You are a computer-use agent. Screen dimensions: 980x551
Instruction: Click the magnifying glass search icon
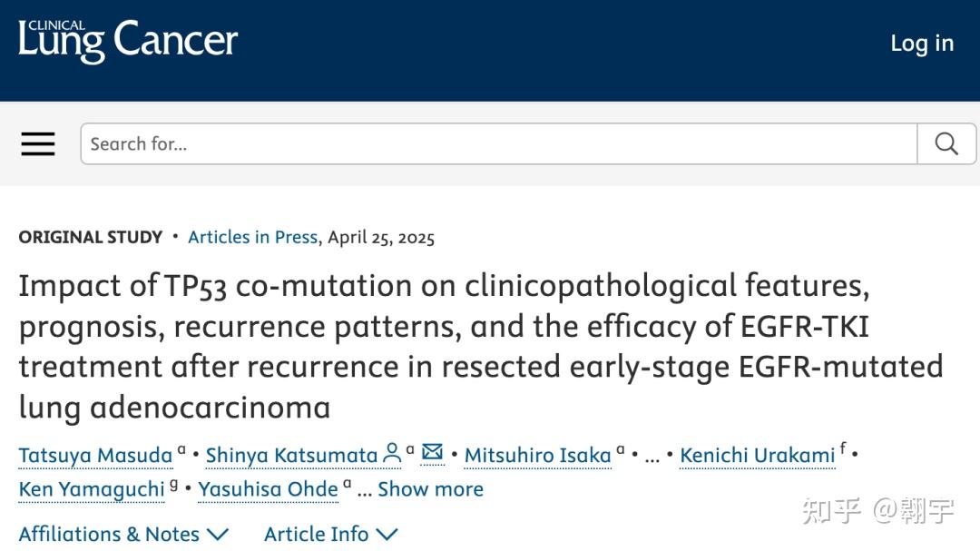tap(946, 144)
